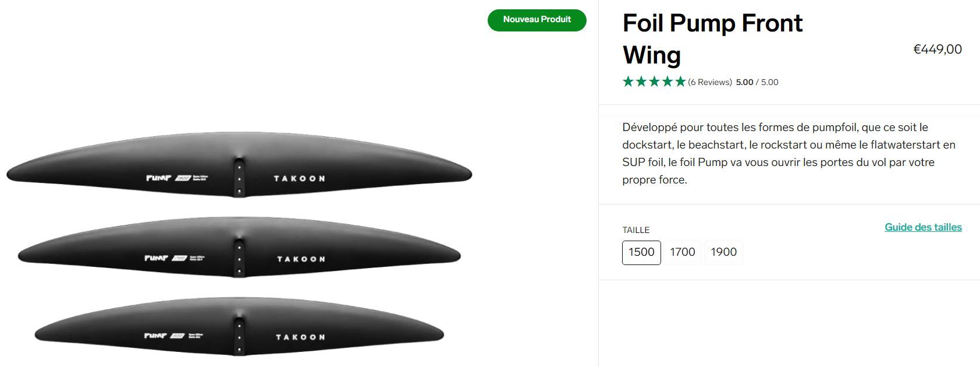980x367 pixels.
Task: Select size 1500
Action: pyautogui.click(x=641, y=252)
